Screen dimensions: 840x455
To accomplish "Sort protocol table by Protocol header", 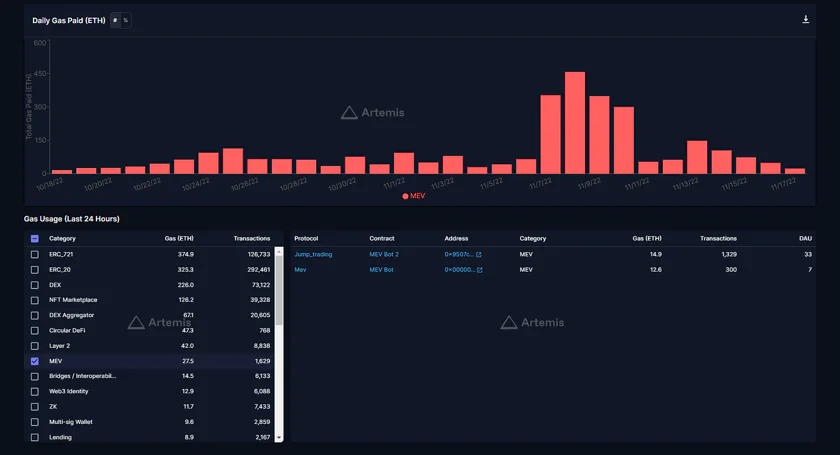I will (306, 238).
